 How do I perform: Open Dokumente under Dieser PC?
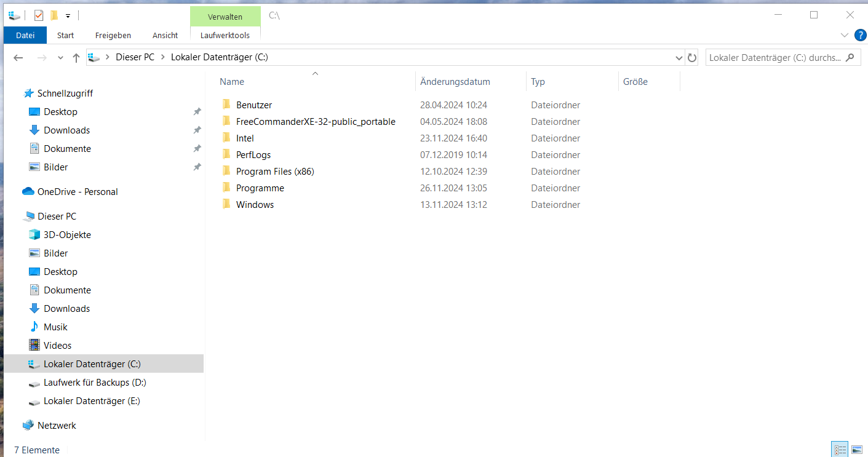(x=67, y=290)
